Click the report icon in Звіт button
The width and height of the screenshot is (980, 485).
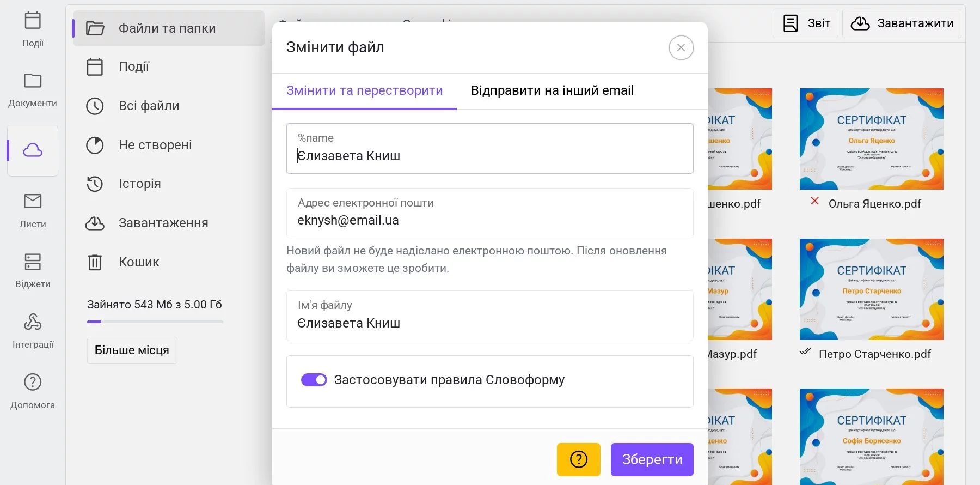click(x=790, y=23)
